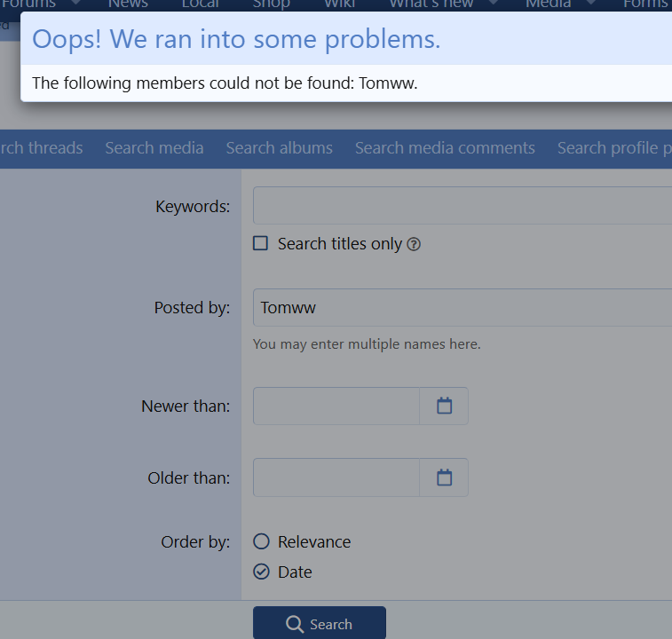This screenshot has height=639, width=672.
Task: Click the Newer than date input box
Action: (x=336, y=406)
